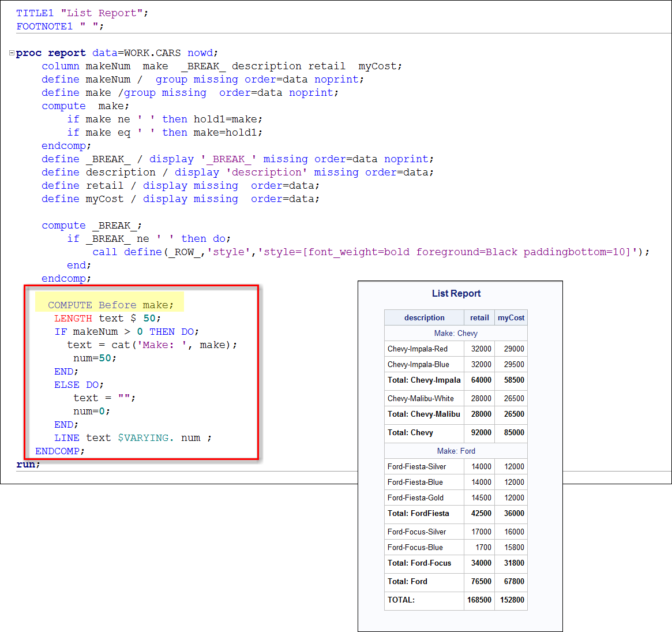Click the run statement
The width and height of the screenshot is (672, 632).
[x=27, y=464]
